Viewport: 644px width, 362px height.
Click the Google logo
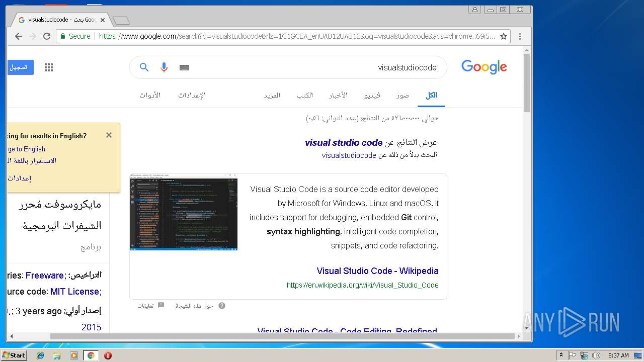484,67
